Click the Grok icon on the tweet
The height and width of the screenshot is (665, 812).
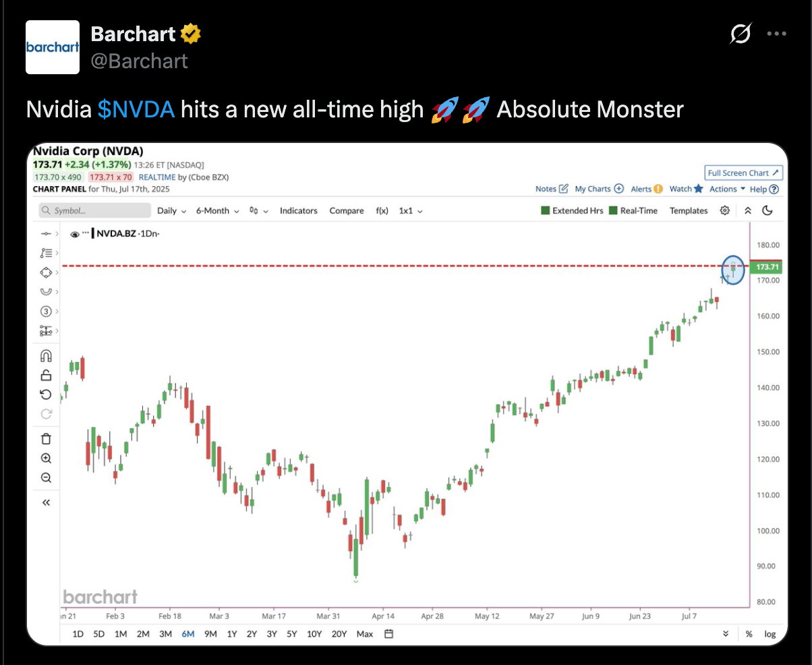(x=741, y=34)
